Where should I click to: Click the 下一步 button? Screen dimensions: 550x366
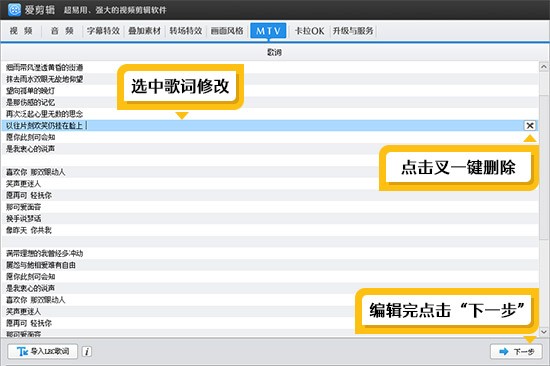(x=516, y=351)
